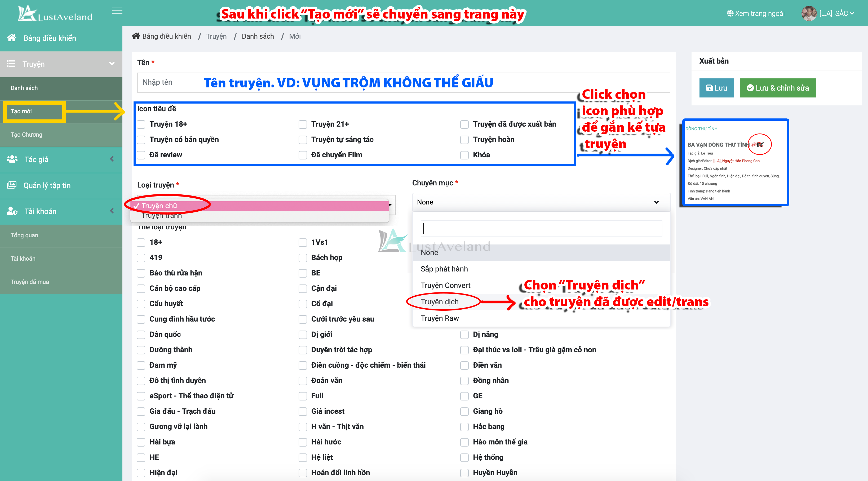Check the Truyện 18+ checkbox
The image size is (868, 481).
[141, 124]
